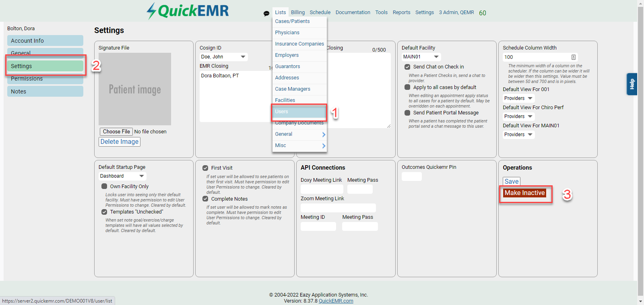Open the Reports menu
Screen dimensions: 644x305
402,12
